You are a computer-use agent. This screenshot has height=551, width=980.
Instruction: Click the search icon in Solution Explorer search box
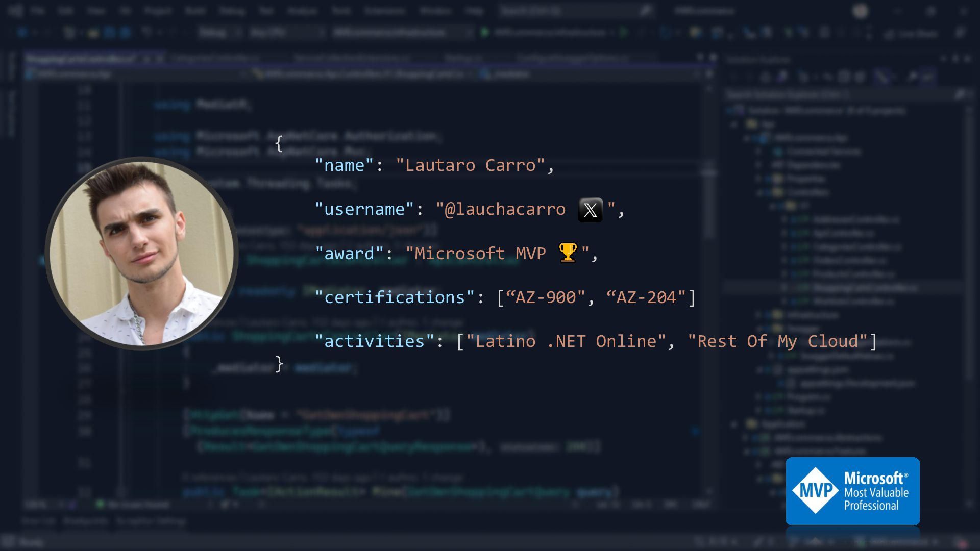point(959,94)
